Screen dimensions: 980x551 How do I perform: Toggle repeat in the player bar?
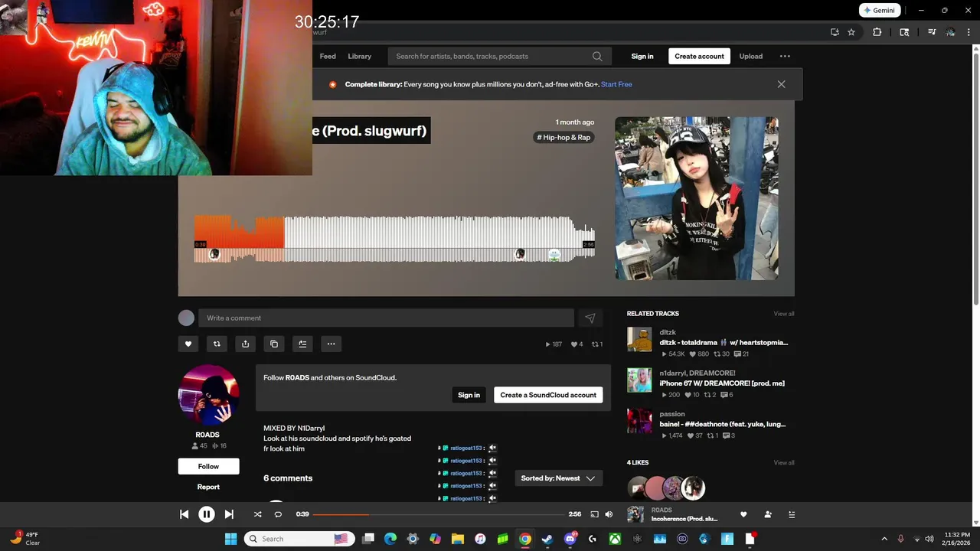click(278, 514)
